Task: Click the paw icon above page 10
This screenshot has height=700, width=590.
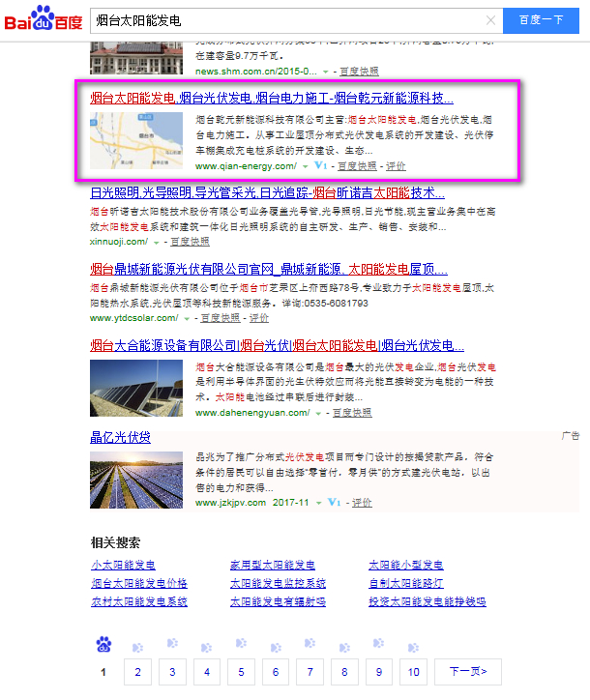Action: click(x=414, y=644)
